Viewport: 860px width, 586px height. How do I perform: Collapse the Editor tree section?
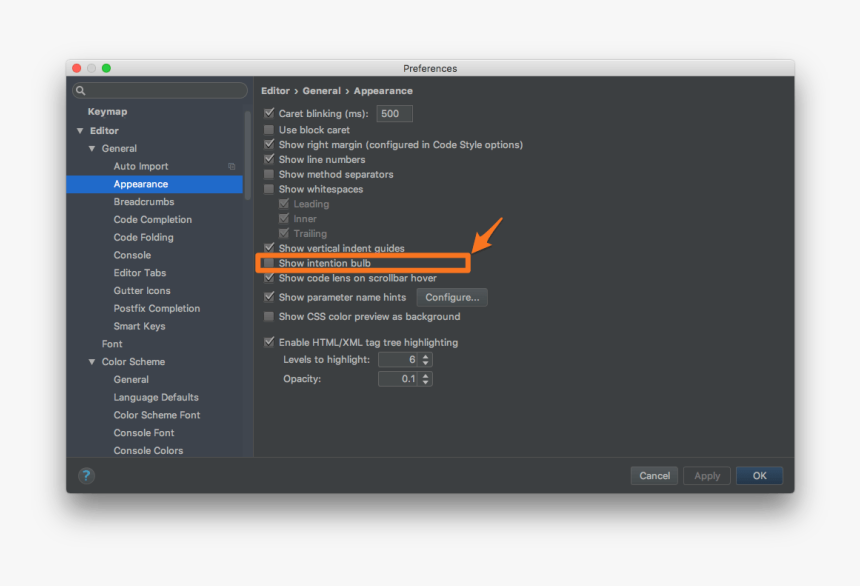(80, 130)
